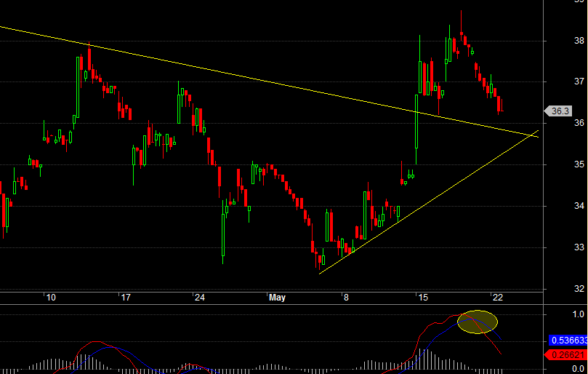Viewport: 588px width, 374px height.
Task: Click price axis level 37
Action: click(x=579, y=81)
